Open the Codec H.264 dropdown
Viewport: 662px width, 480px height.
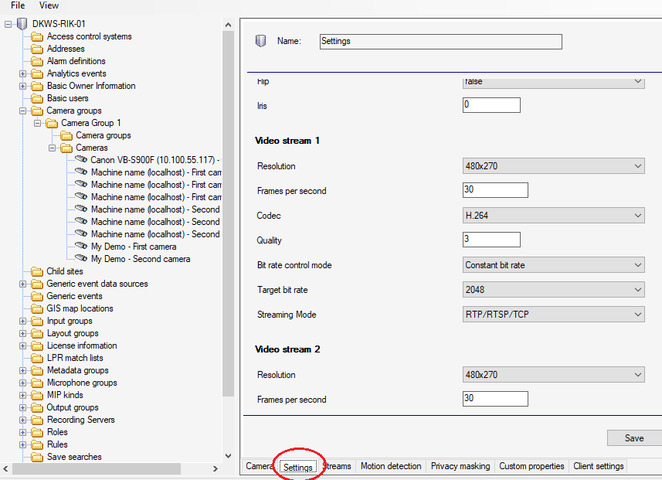click(x=553, y=215)
